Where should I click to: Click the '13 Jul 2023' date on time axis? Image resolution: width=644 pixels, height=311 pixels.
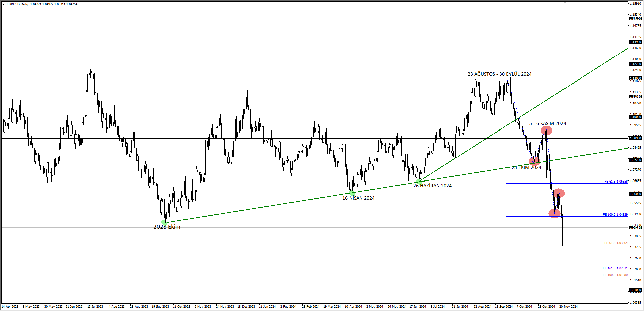95,307
